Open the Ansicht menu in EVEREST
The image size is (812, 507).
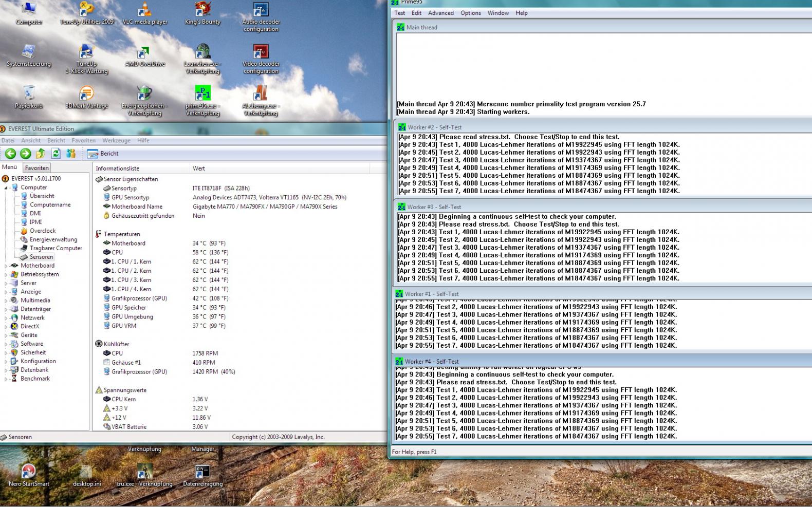(x=31, y=140)
